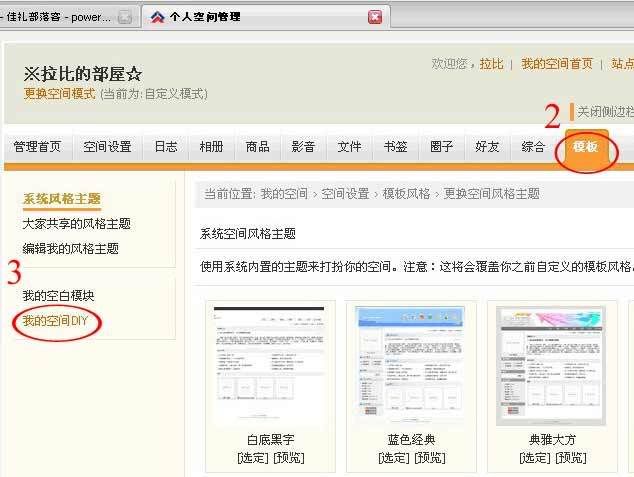Click the 个人空间管理 tab favicon
This screenshot has height=477, width=634.
coord(157,17)
